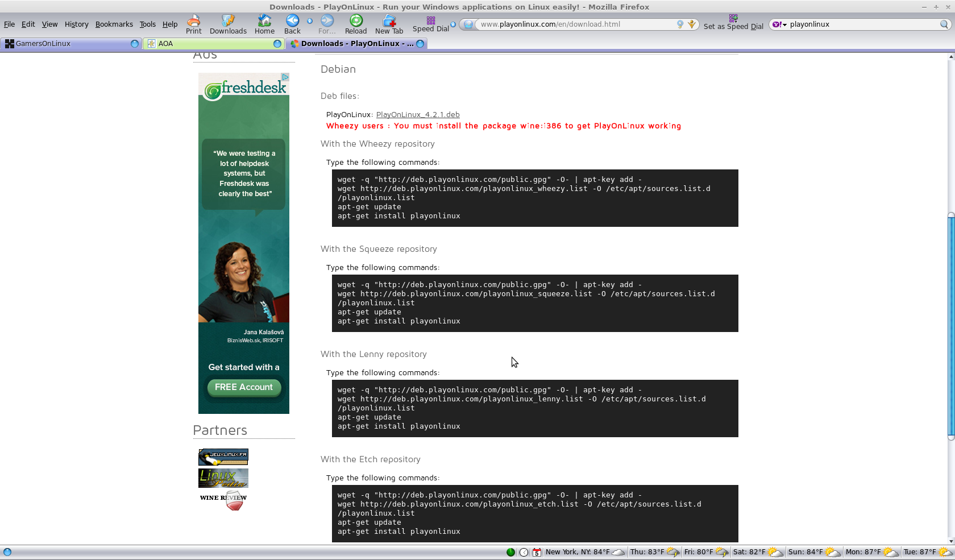Click the calendar icon in the status bar

pos(537,552)
